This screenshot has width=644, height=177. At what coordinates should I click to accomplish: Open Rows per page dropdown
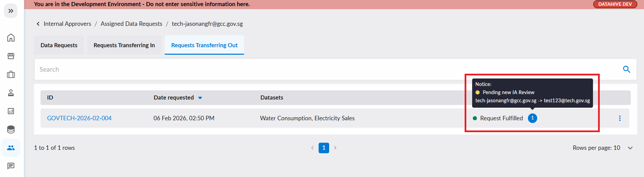(x=630, y=148)
